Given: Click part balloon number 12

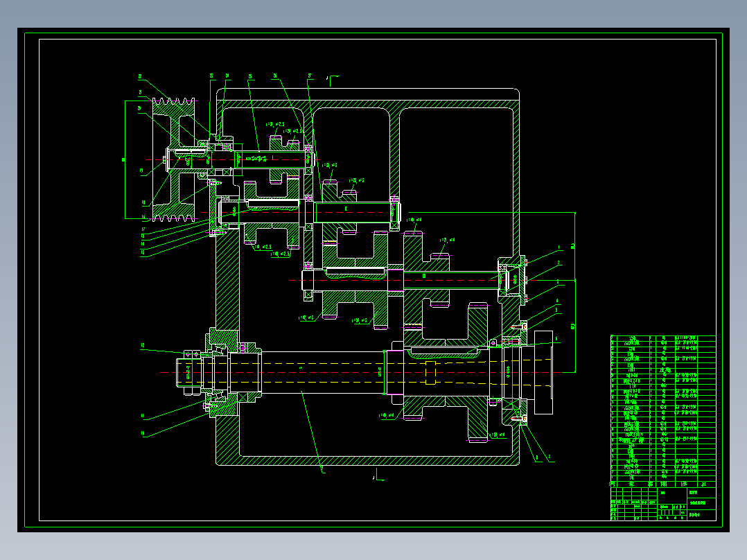Looking at the screenshot, I should click(143, 345).
